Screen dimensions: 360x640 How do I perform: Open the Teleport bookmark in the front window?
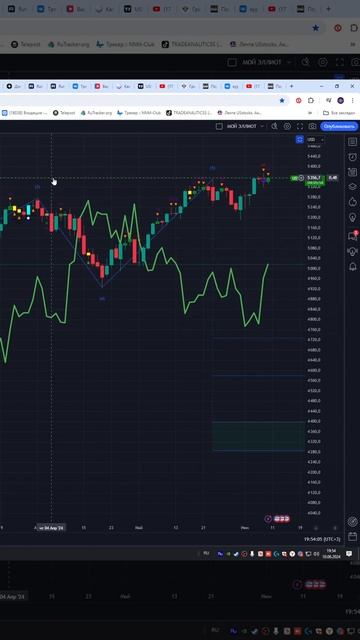[65, 113]
